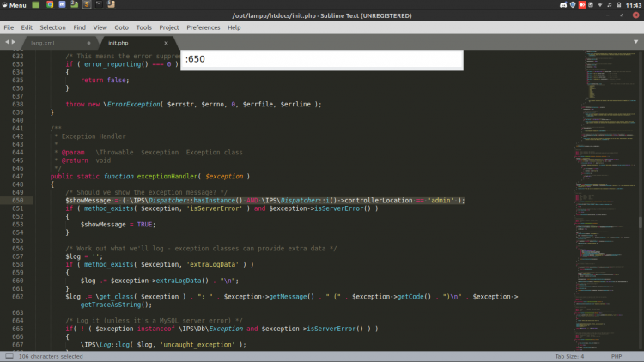Change Tab Size: 4 indentation setting
Screen dimensions: 644x362
pos(570,356)
